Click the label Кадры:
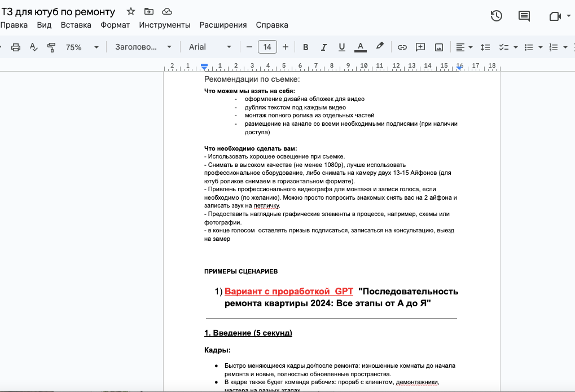 point(217,350)
